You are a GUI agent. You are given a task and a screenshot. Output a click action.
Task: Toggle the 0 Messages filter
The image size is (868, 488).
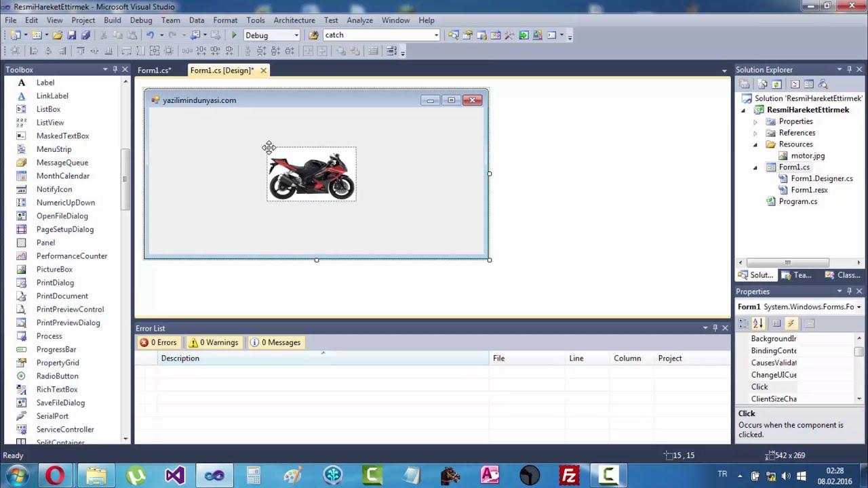[275, 342]
